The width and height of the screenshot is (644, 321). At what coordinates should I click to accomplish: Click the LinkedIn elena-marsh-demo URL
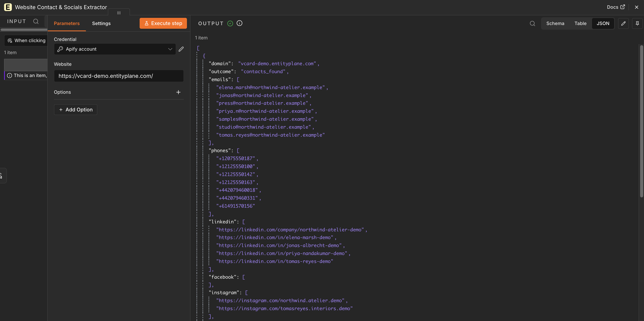pyautogui.click(x=275, y=238)
